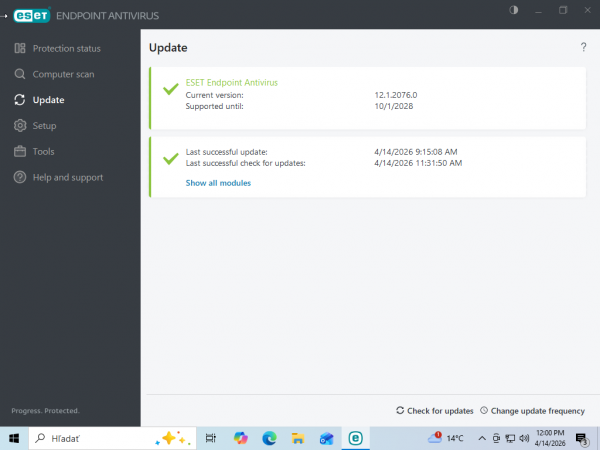
Task: Click the Protection status dashboard icon
Action: [20, 48]
